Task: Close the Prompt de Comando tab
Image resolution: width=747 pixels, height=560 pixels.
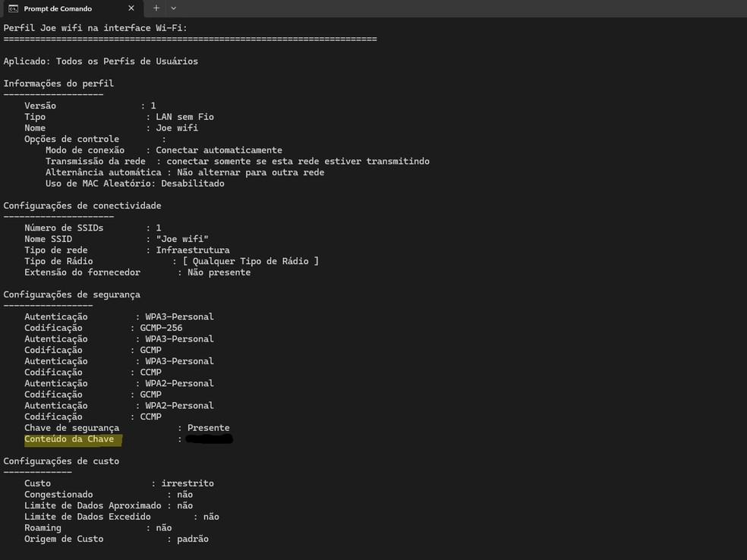Action: pyautogui.click(x=131, y=8)
